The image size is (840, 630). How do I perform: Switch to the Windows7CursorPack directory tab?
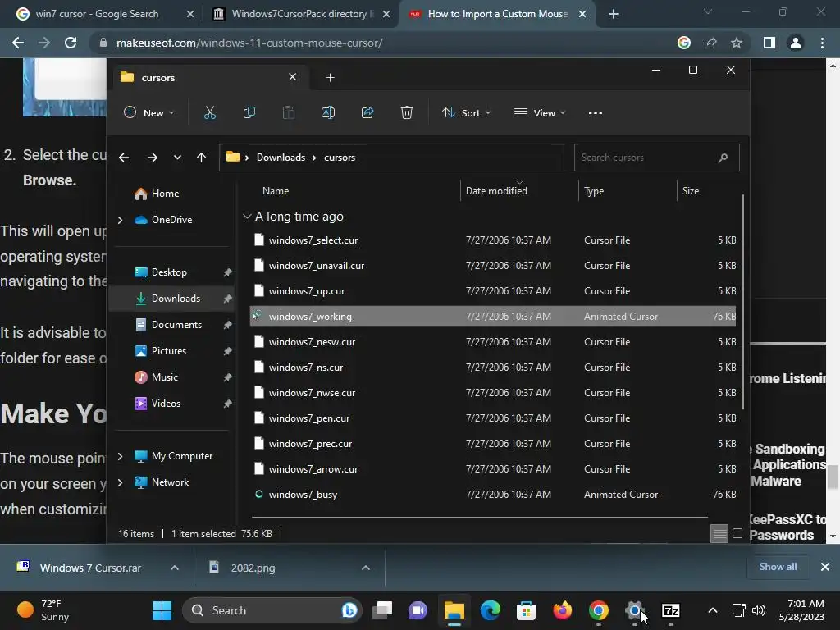[x=300, y=14]
